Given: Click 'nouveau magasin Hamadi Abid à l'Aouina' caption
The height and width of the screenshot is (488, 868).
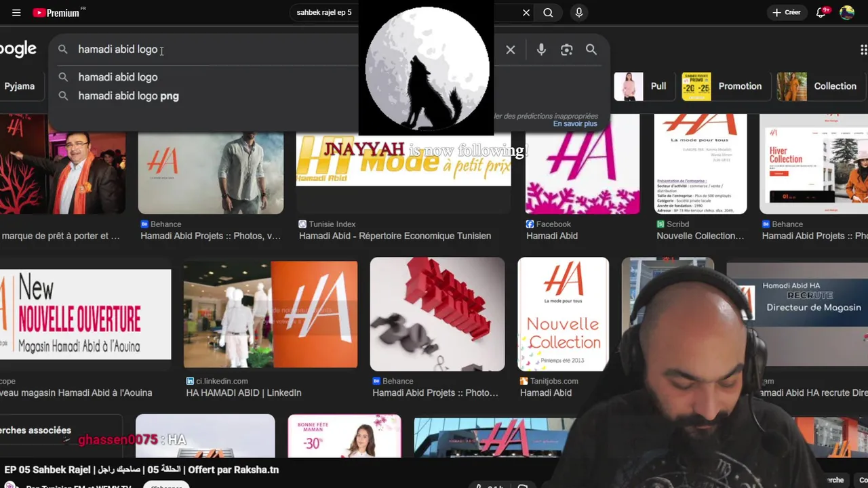Looking at the screenshot, I should tap(76, 392).
